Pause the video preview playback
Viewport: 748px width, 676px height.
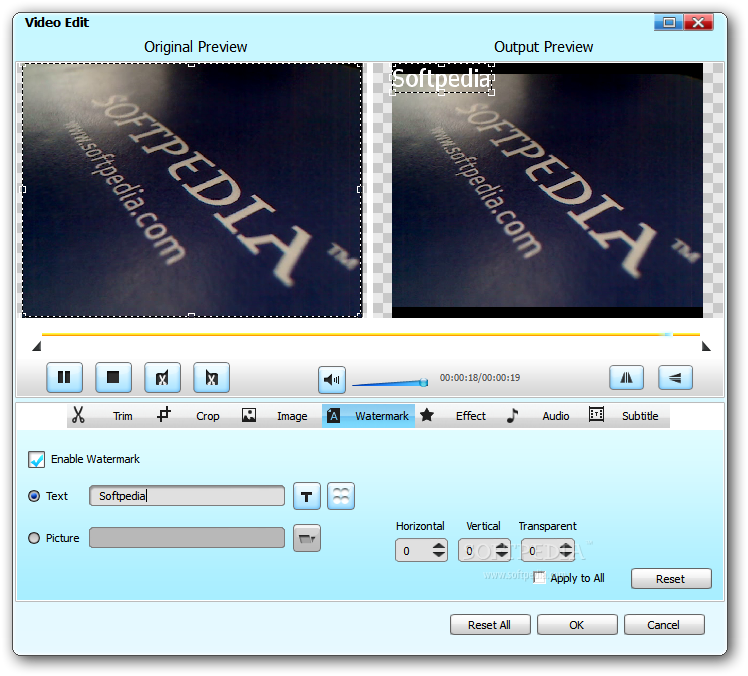64,377
